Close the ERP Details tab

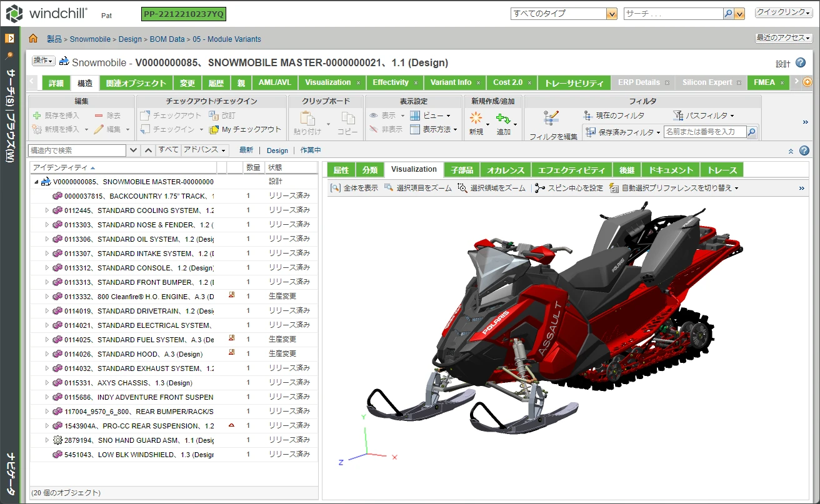667,82
